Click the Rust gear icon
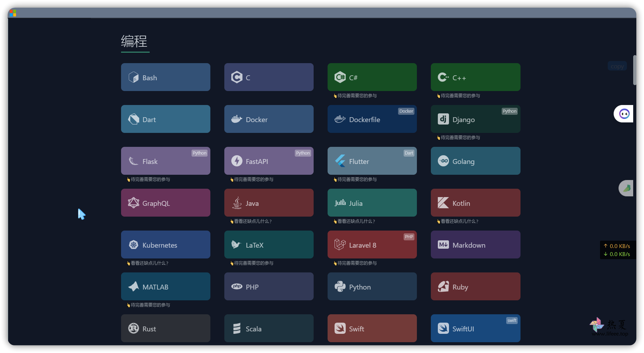644x353 pixels. pos(133,328)
